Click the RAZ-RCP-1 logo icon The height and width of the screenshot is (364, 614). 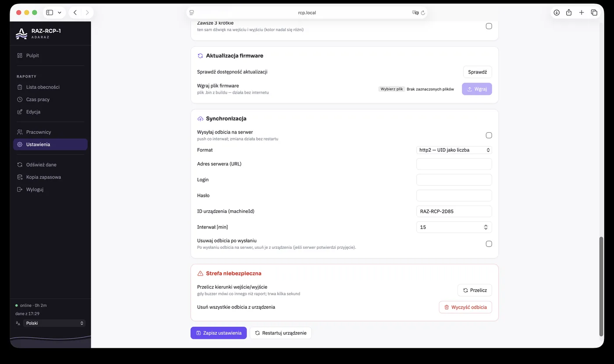pos(21,33)
